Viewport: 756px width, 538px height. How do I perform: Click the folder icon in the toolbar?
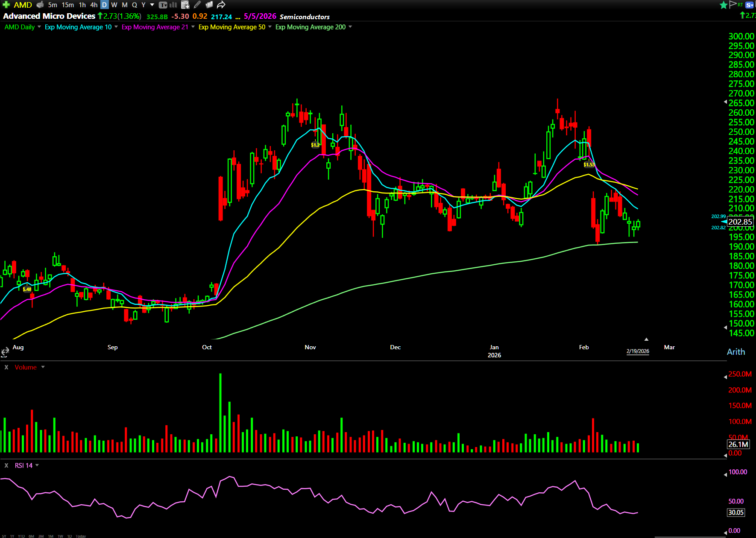209,5
